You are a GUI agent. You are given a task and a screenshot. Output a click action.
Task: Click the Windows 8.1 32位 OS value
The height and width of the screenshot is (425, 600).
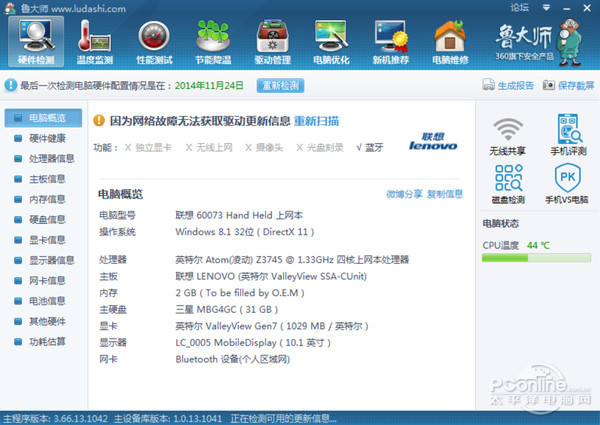pyautogui.click(x=245, y=232)
